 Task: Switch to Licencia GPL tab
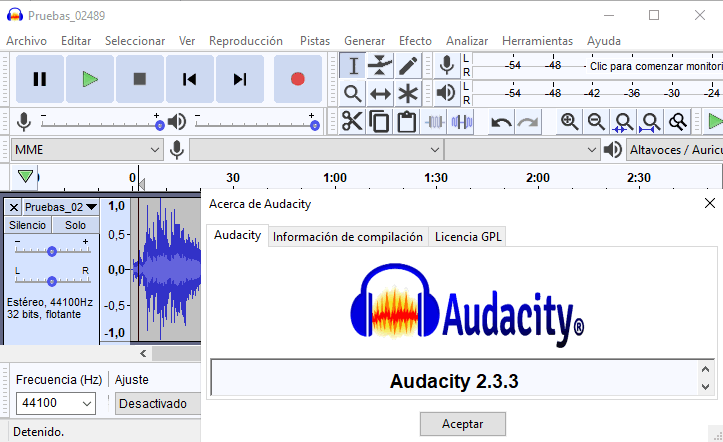coord(467,237)
